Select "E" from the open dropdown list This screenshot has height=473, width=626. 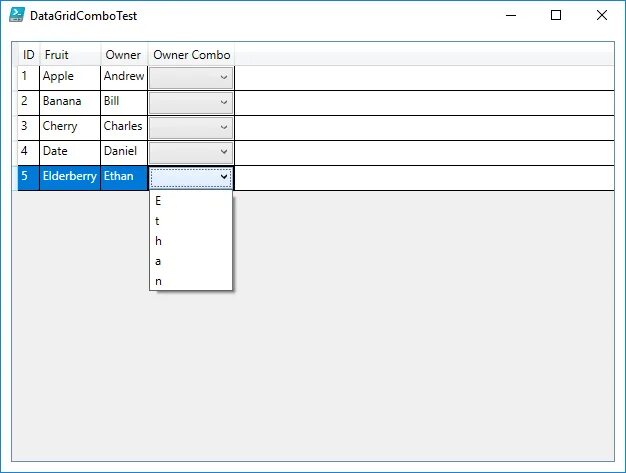click(191, 201)
